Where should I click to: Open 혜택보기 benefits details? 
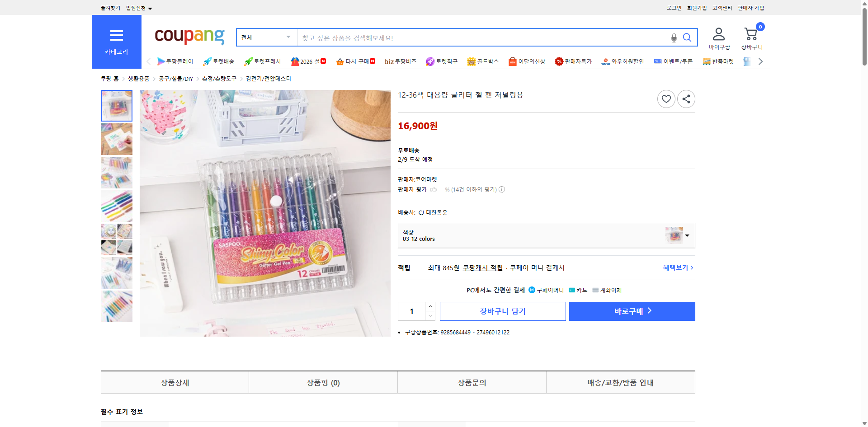676,267
